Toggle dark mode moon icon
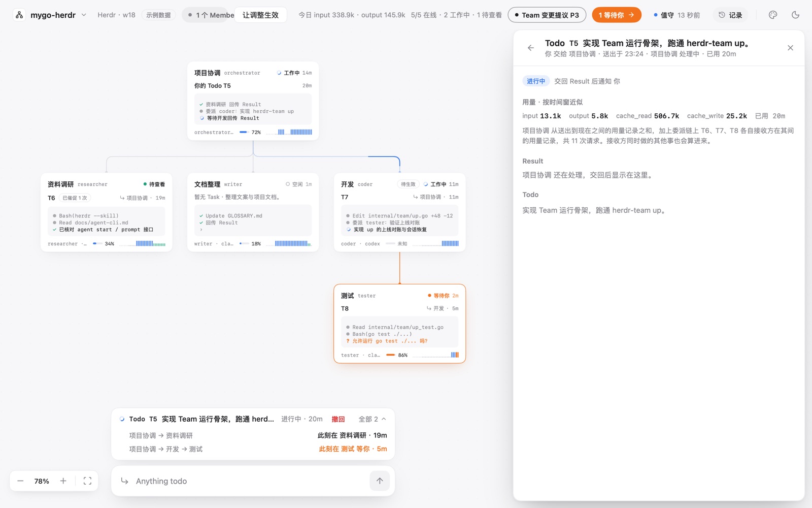This screenshot has height=508, width=812. (795, 15)
